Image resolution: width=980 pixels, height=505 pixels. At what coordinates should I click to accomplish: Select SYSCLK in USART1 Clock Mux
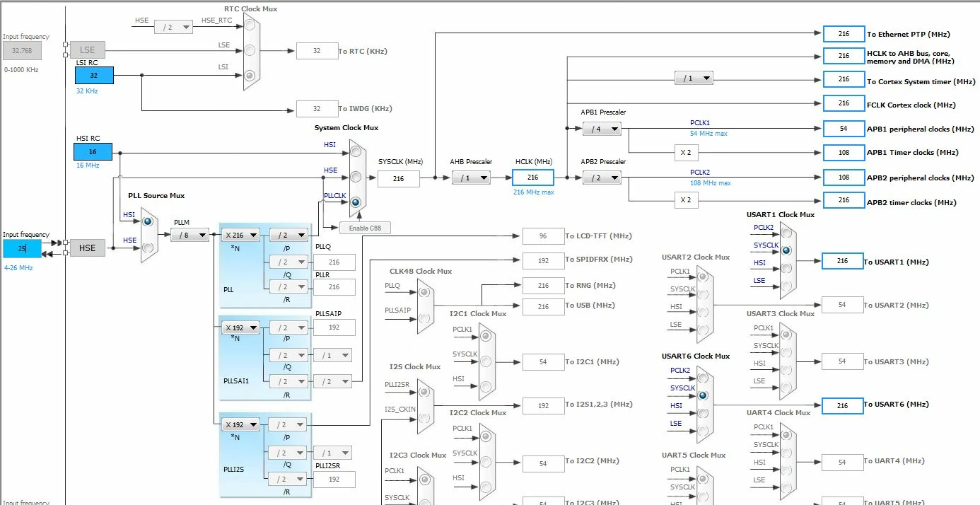click(786, 250)
